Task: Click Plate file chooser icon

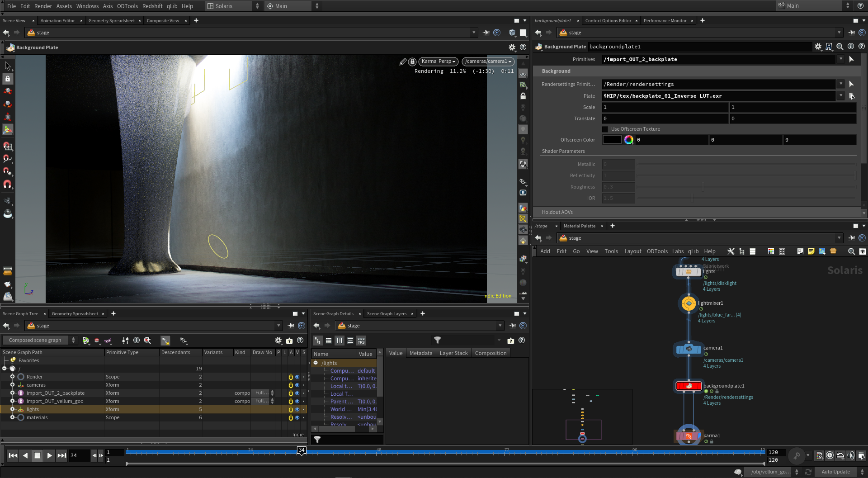Action: pyautogui.click(x=852, y=96)
